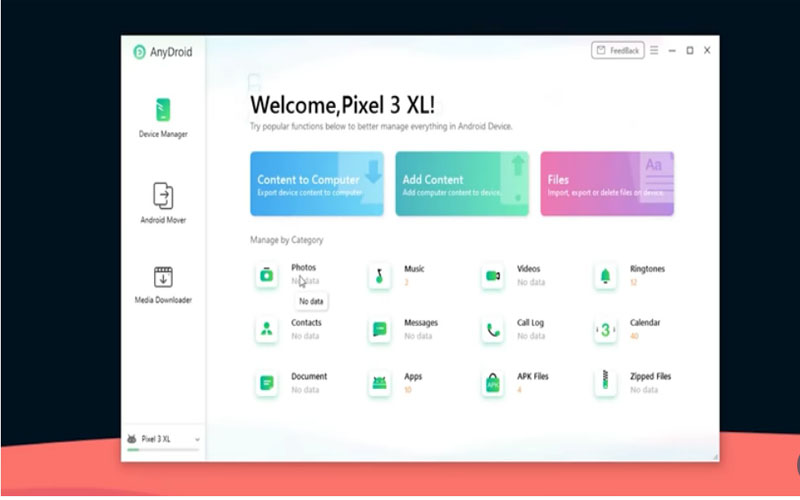800x500 pixels.
Task: Open the Content to Computer card
Action: point(317,184)
